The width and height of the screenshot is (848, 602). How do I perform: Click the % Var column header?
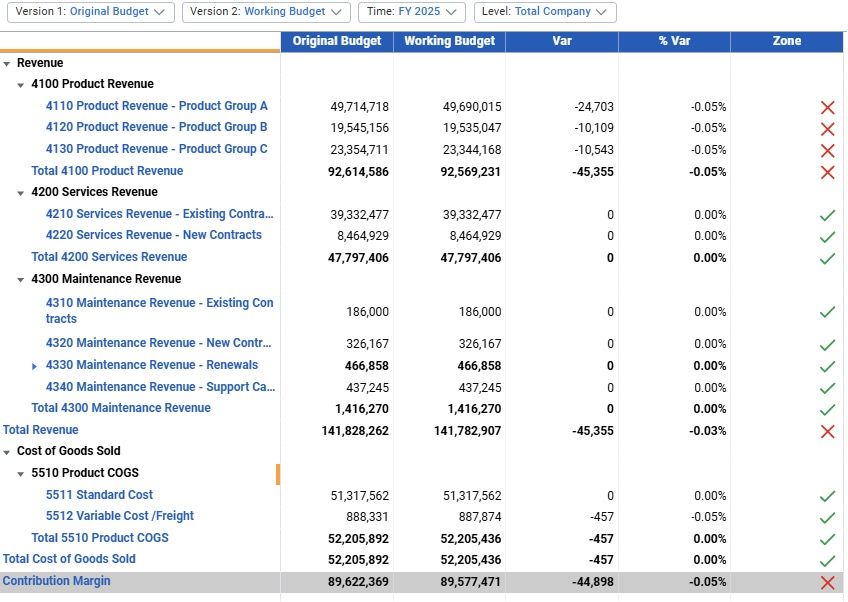(x=674, y=41)
